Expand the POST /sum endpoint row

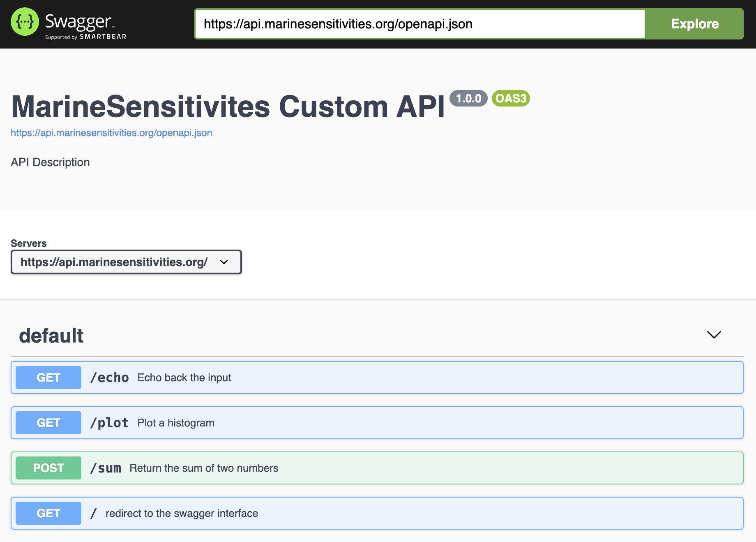point(370,468)
